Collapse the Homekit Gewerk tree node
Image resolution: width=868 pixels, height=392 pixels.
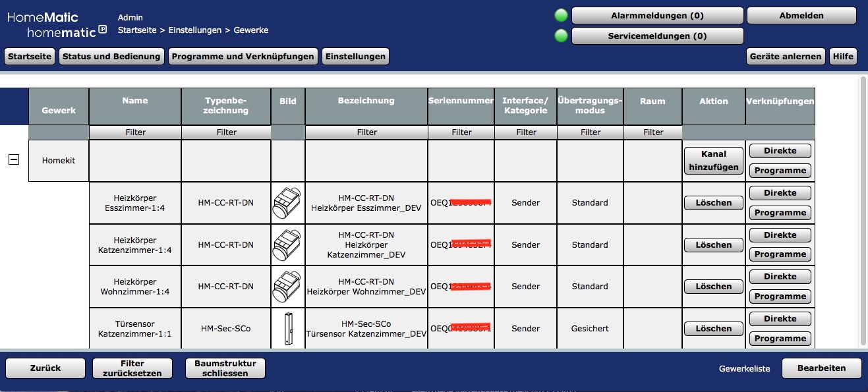[x=13, y=160]
